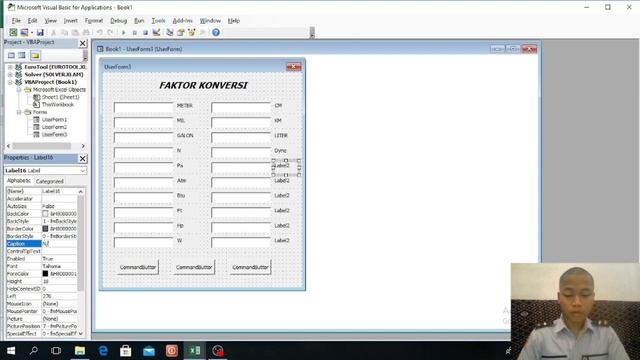Click the Redo toolbar icon
Image resolution: width=640 pixels, height=360 pixels.
(110, 32)
